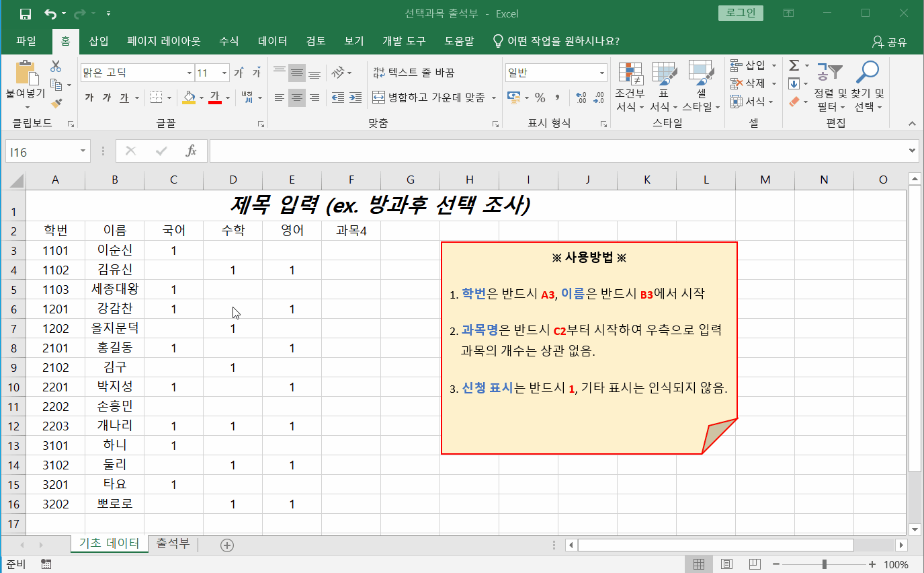Toggle Bold (가) formatting

(89, 98)
